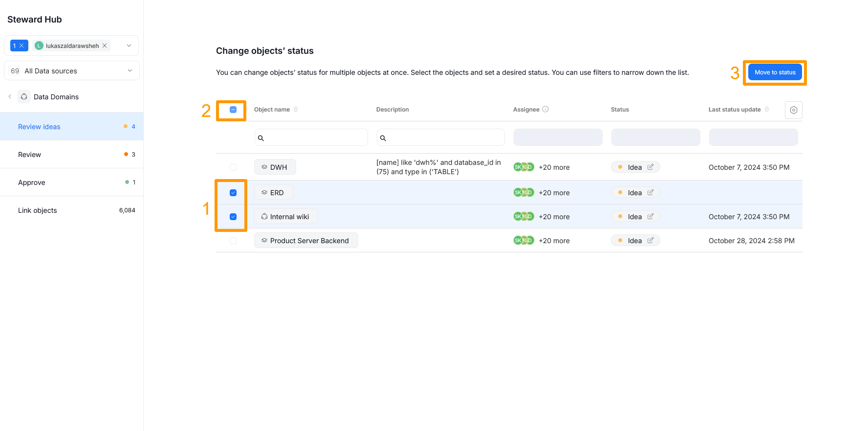The width and height of the screenshot is (868, 431).
Task: Click the edit status icon for DWH
Action: [x=651, y=167]
